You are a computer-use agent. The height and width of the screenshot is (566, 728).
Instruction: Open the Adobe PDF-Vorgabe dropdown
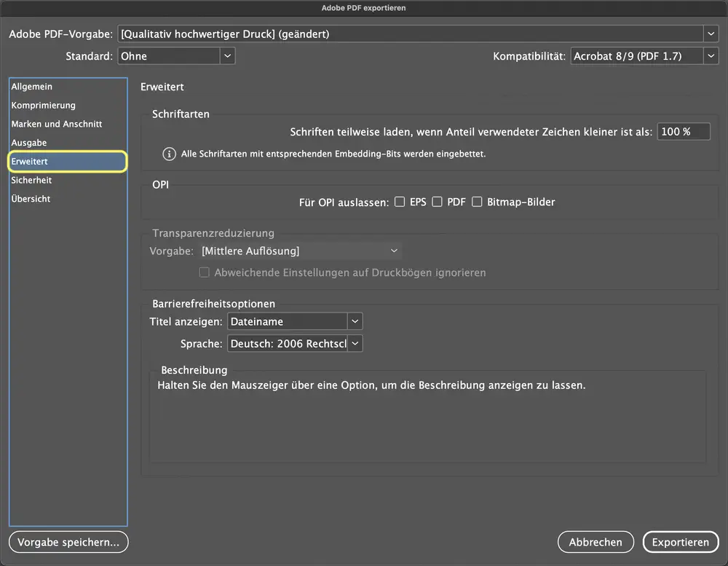(418, 34)
